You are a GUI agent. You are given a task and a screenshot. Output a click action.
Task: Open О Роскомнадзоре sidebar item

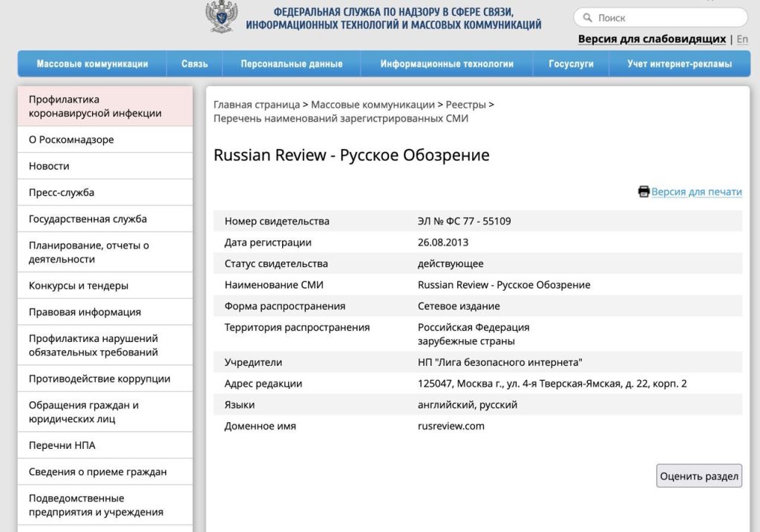pyautogui.click(x=105, y=139)
